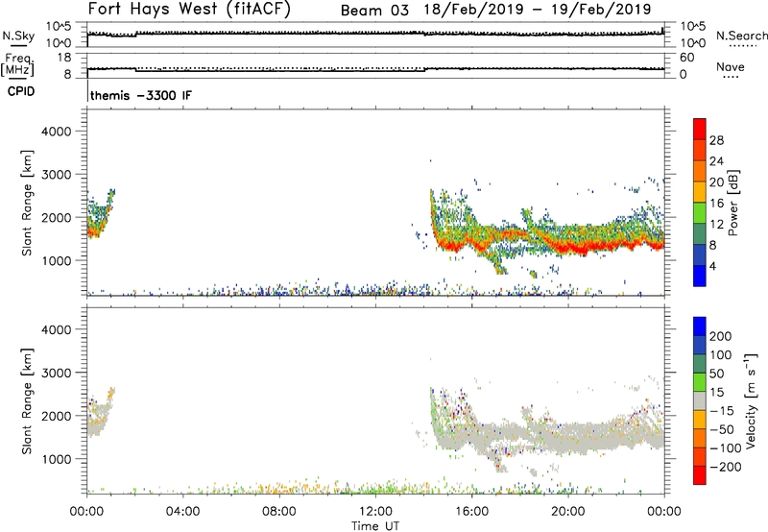Click the Power colorbar blue segment near 4
Image resolution: width=768 pixels, height=532 pixels.
pos(700,276)
